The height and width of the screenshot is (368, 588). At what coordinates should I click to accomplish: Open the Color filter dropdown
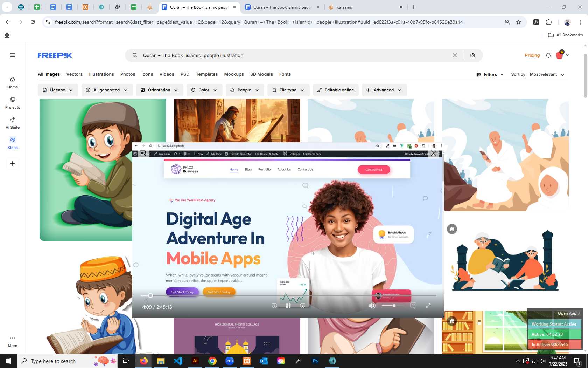click(x=204, y=90)
